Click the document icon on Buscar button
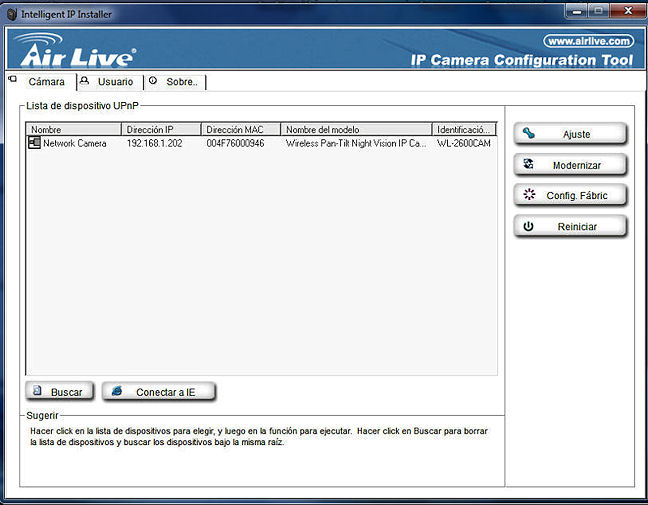Viewport: 648px width, 505px height. click(x=37, y=391)
